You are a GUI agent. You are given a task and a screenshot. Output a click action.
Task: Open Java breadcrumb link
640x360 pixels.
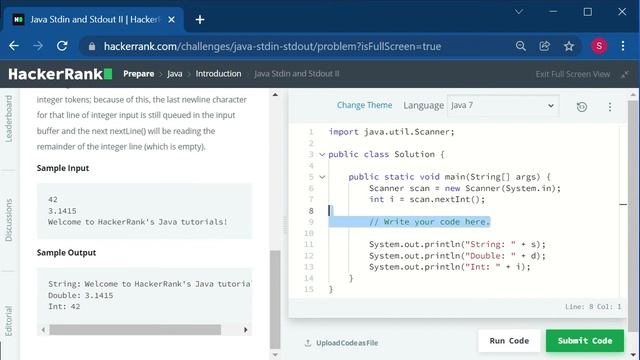pyautogui.click(x=175, y=74)
